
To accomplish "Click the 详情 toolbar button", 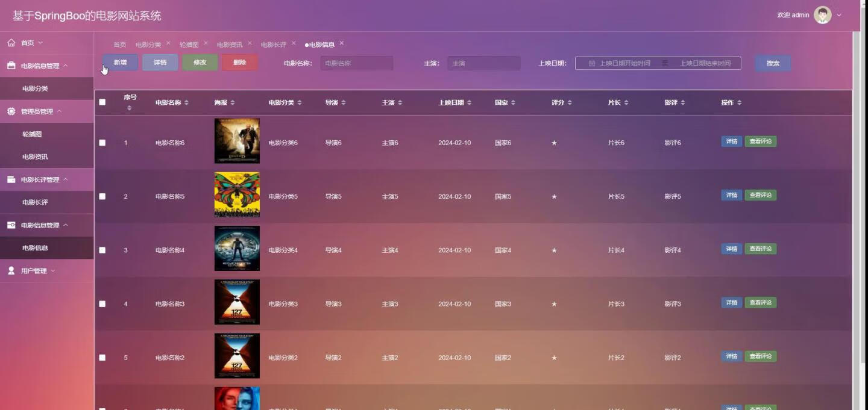I will 160,63.
